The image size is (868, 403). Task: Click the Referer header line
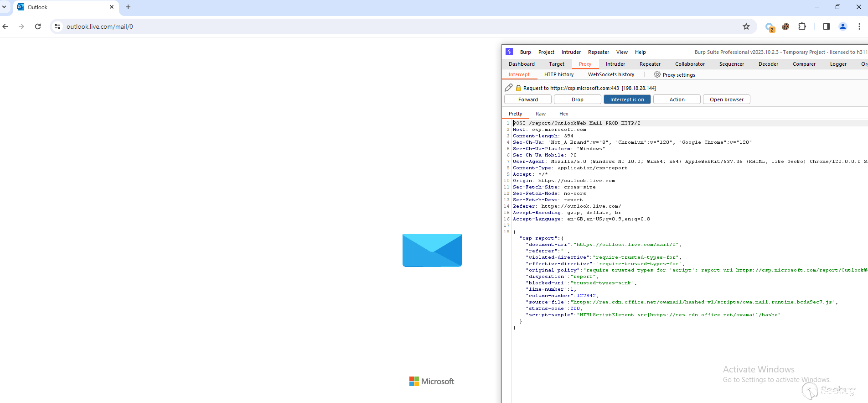[x=567, y=206]
